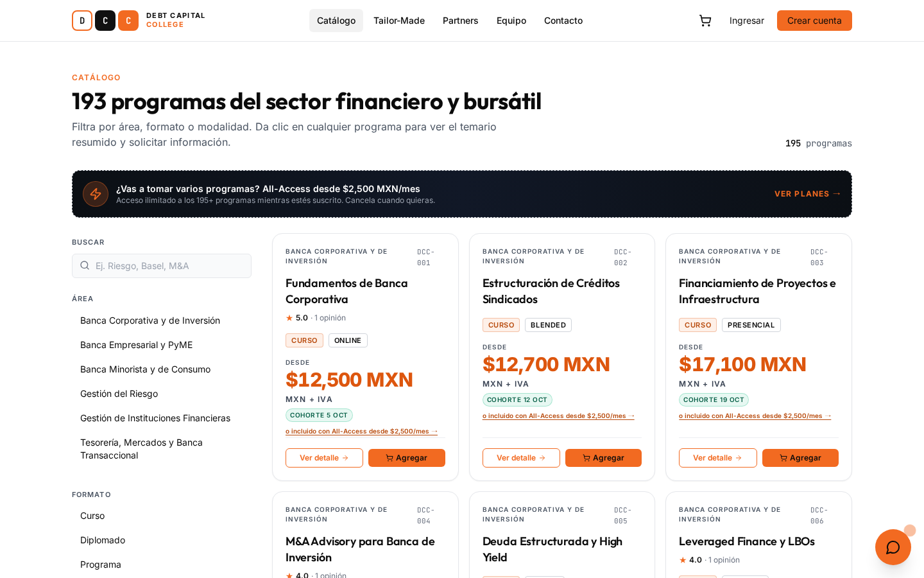Click the black C logo tile
924x578 pixels.
105,21
